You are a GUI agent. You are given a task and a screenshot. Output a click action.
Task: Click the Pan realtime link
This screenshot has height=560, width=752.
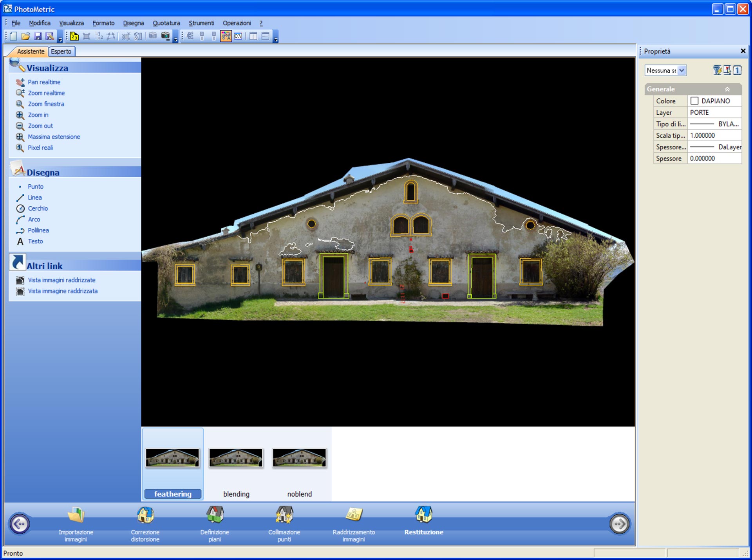pyautogui.click(x=44, y=82)
